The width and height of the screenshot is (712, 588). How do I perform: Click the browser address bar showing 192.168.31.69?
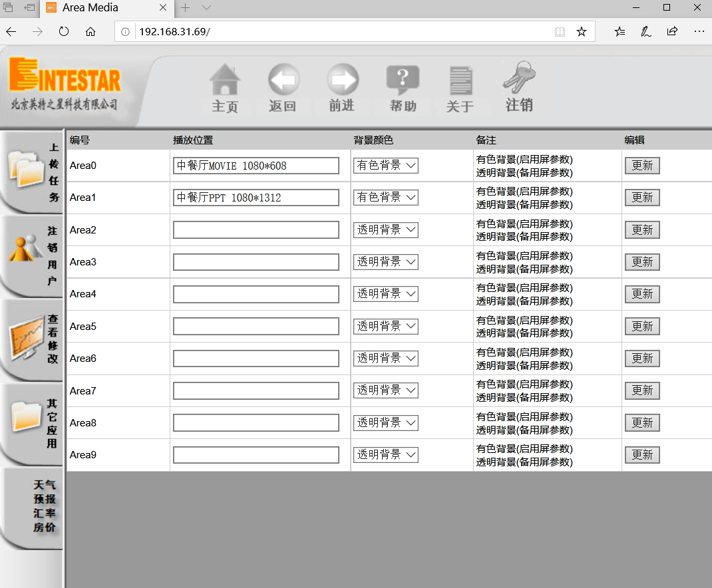coord(333,32)
